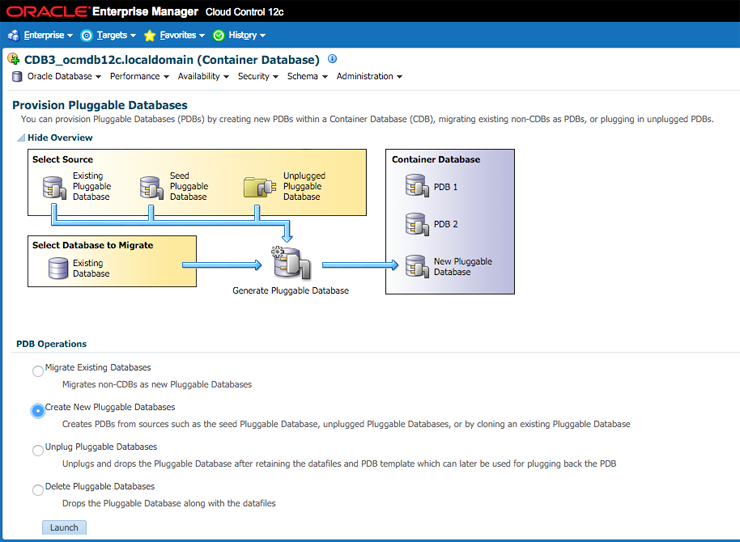Click the 'Select Database to Migrate' title
This screenshot has height=542, width=740.
point(93,245)
